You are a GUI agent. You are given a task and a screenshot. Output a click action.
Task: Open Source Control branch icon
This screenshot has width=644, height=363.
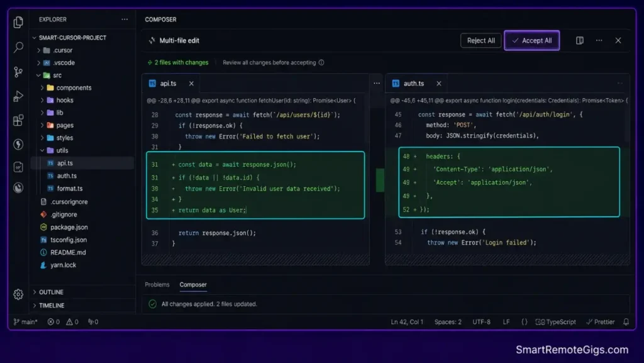tap(18, 72)
